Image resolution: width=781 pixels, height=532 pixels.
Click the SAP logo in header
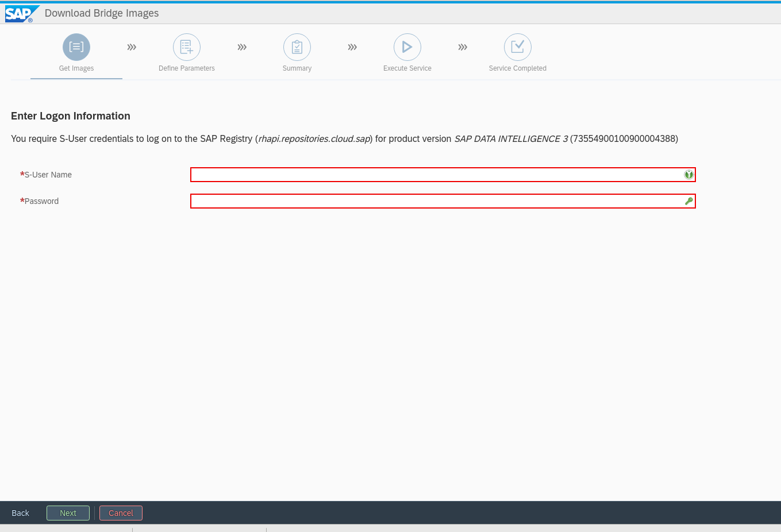point(22,14)
